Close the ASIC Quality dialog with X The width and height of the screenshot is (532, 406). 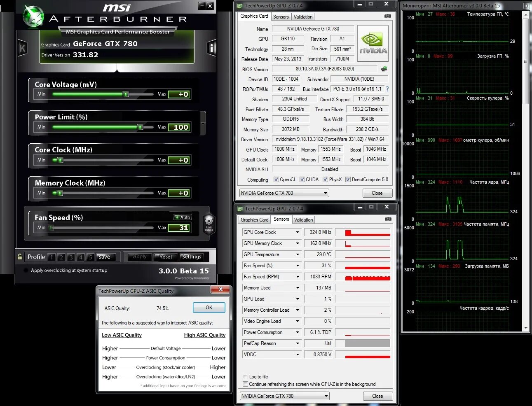tap(220, 289)
